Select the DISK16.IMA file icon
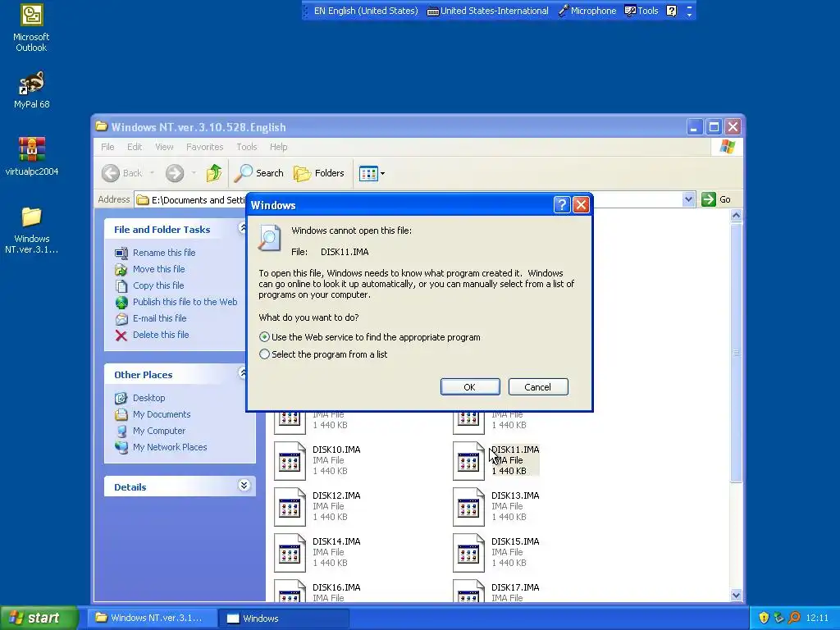Image resolution: width=840 pixels, height=630 pixels. 290,591
